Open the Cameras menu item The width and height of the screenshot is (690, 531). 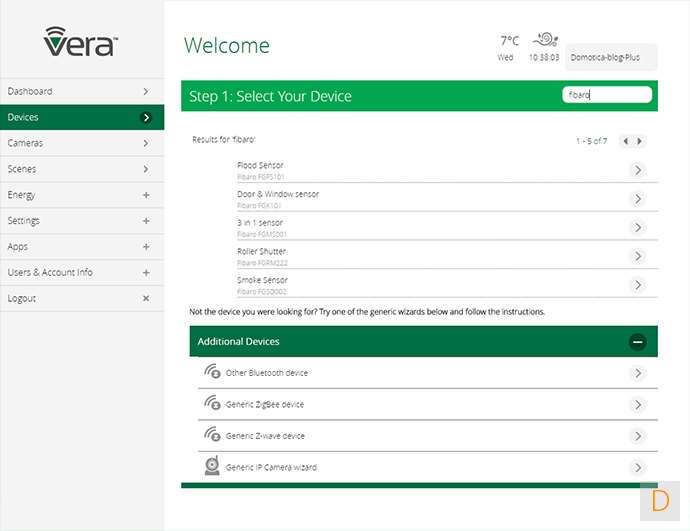click(82, 143)
